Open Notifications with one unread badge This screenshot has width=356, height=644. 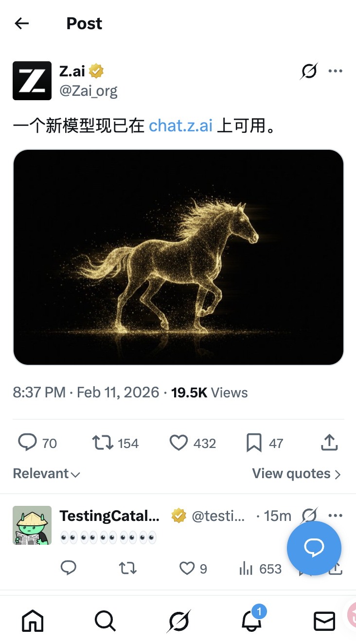coord(252,621)
